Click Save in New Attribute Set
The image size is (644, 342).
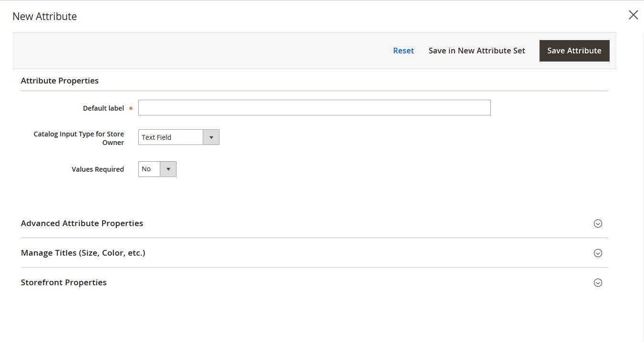(x=477, y=51)
